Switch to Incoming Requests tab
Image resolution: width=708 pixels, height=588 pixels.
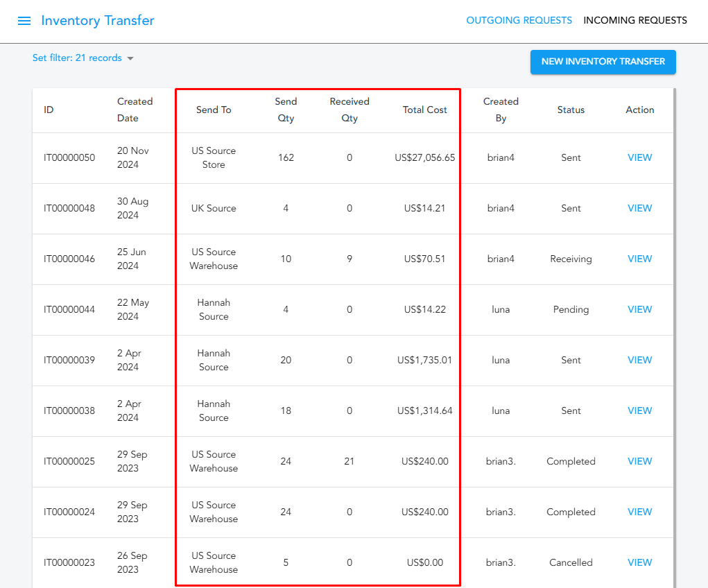pyautogui.click(x=635, y=20)
